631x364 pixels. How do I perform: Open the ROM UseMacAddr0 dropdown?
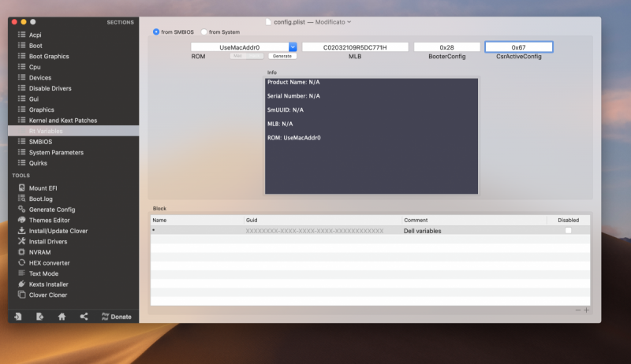point(293,47)
